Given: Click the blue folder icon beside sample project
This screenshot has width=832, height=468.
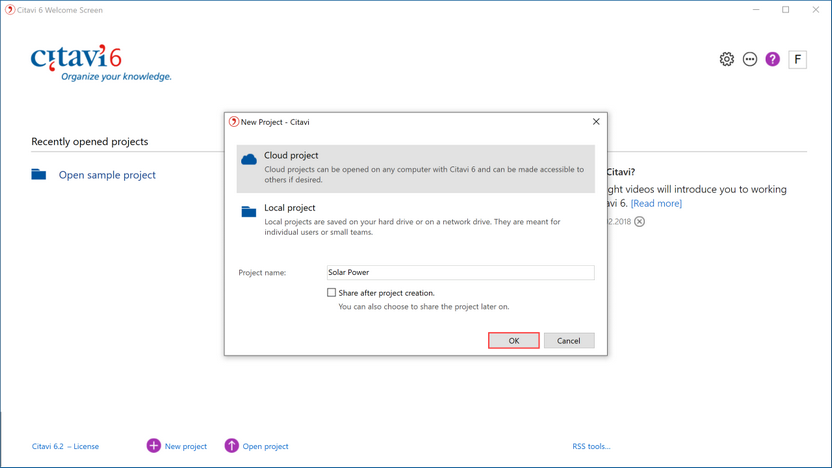Looking at the screenshot, I should 39,175.
